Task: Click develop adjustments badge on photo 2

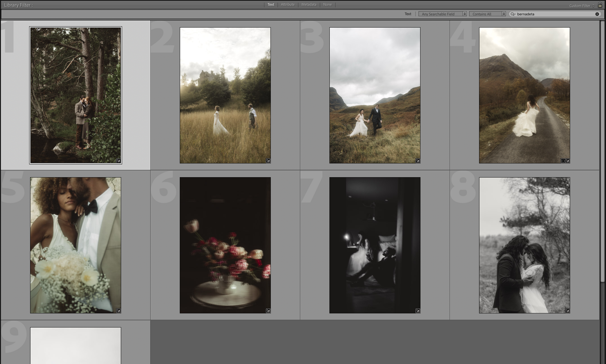Action: coord(268,161)
